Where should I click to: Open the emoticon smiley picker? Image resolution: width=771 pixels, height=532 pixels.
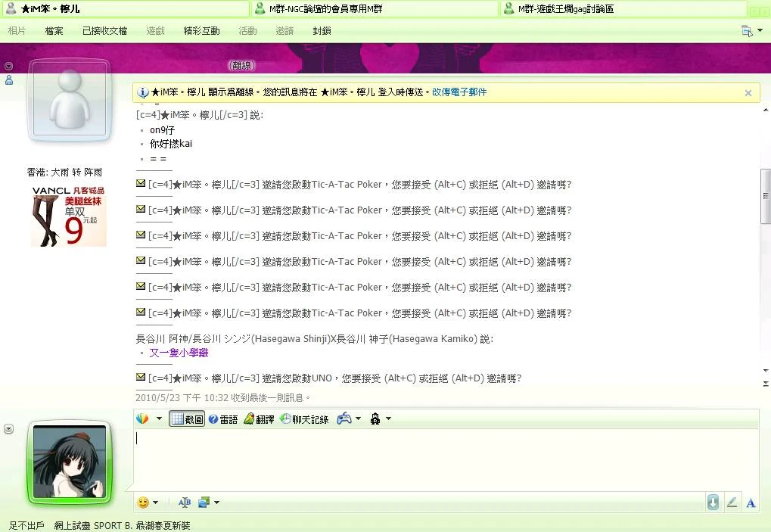[143, 502]
